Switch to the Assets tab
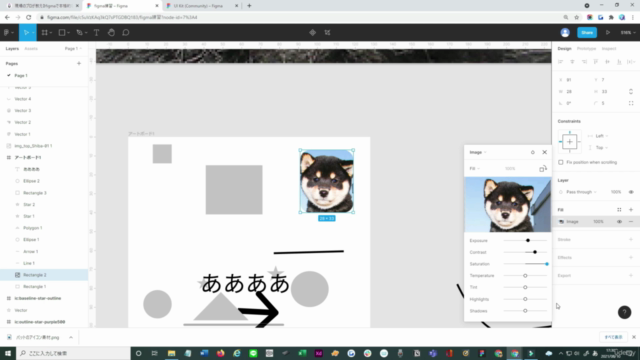The width and height of the screenshot is (640, 360). [x=31, y=49]
